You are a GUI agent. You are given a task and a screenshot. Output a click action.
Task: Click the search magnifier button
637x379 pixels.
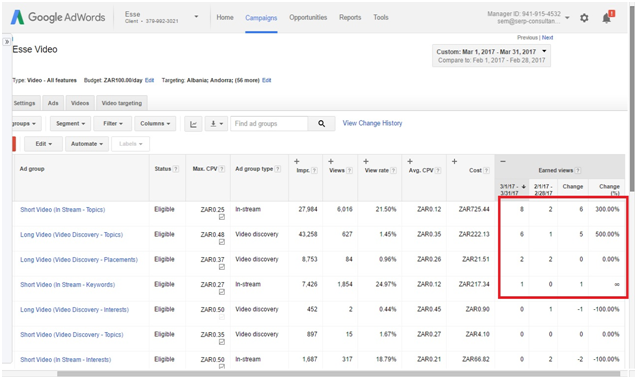(x=321, y=123)
